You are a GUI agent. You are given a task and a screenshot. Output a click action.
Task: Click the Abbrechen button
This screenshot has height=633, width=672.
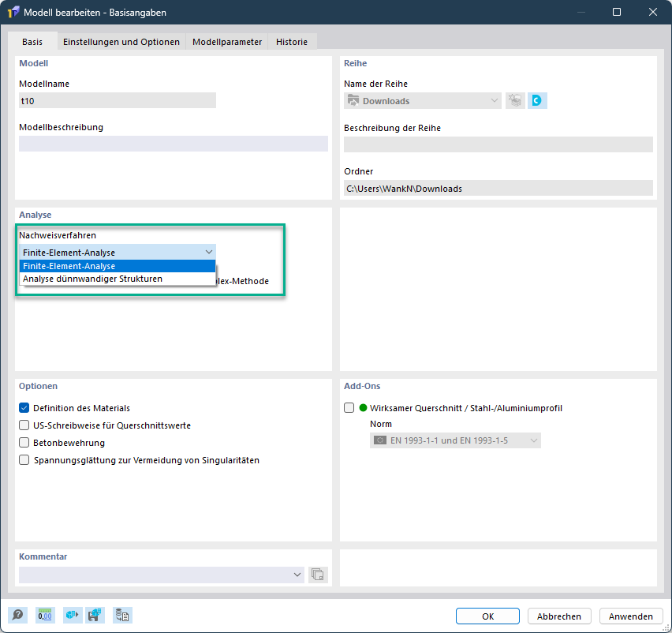(x=559, y=616)
